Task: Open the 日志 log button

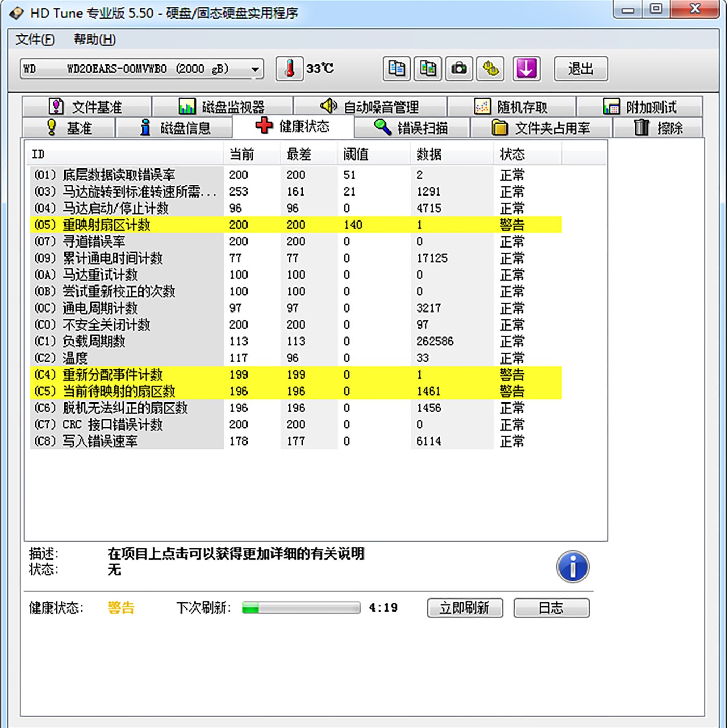Action: [551, 608]
